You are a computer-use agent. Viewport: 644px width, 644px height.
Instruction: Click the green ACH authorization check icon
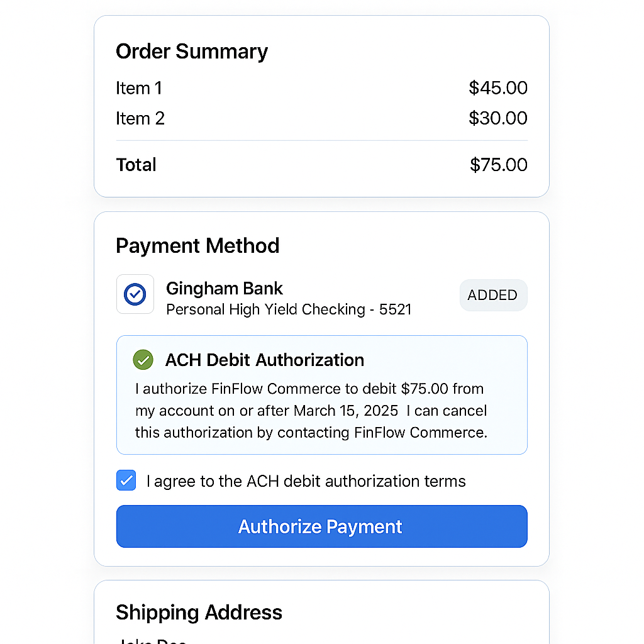tap(143, 360)
